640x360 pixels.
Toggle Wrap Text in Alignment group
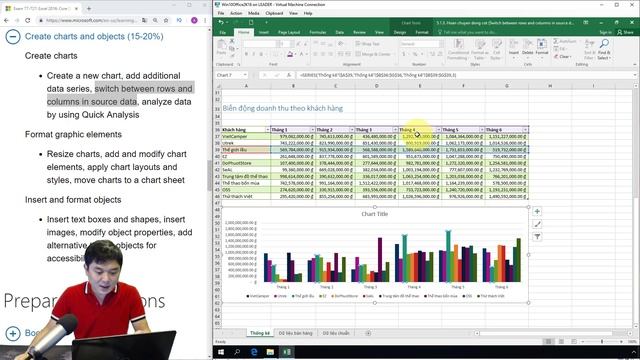(x=367, y=44)
